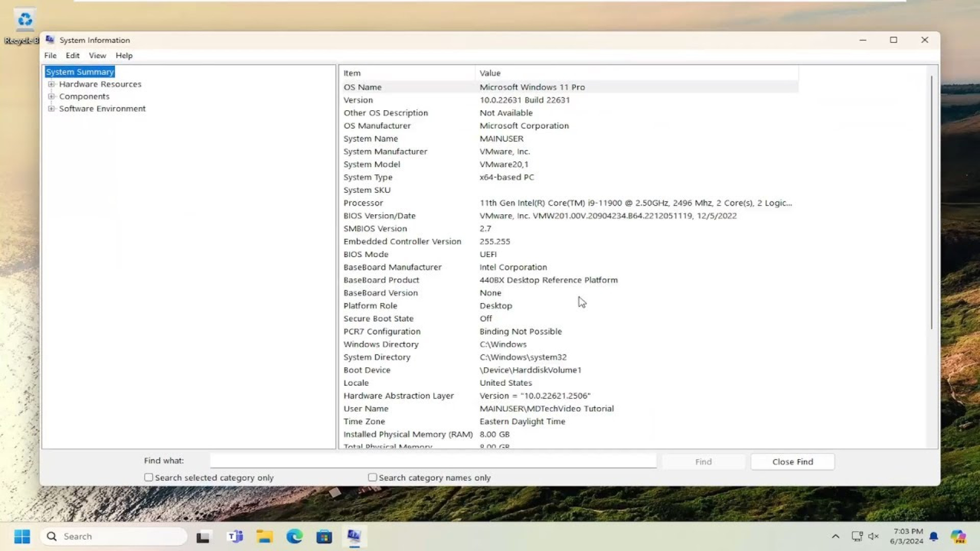The height and width of the screenshot is (551, 980).
Task: Open the Windows Start menu
Action: tap(22, 536)
